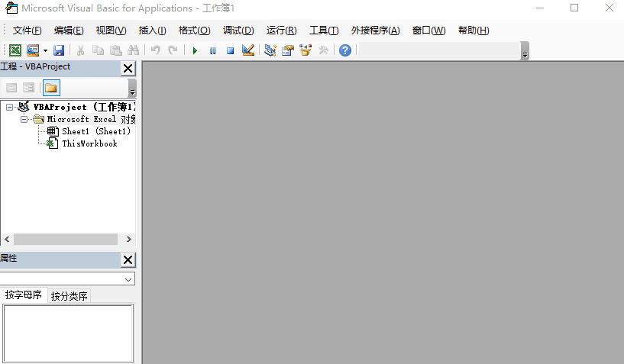Click the Undo arrow icon

click(x=156, y=50)
